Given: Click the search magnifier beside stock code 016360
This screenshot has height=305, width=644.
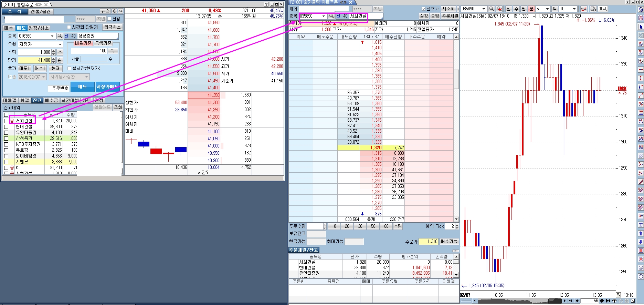Looking at the screenshot, I should coord(60,36).
